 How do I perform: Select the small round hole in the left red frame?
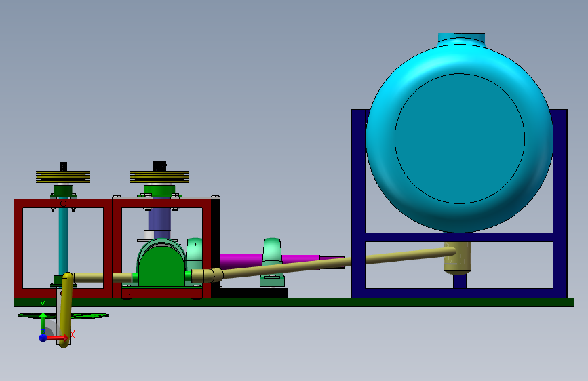(x=63, y=203)
